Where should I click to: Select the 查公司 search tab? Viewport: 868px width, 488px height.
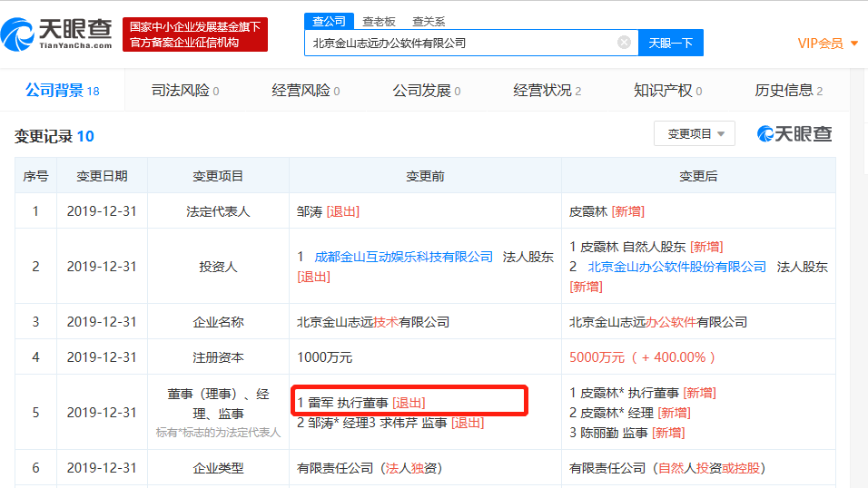[329, 21]
